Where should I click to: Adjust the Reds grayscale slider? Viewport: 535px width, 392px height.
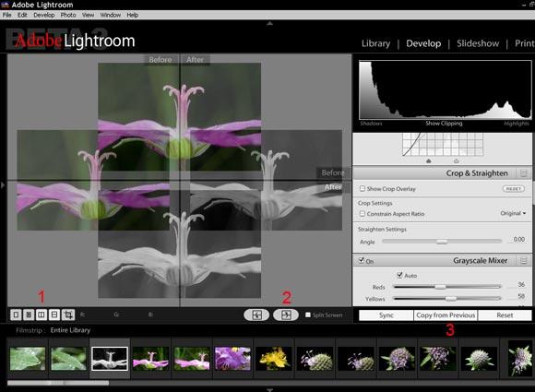[x=447, y=287]
